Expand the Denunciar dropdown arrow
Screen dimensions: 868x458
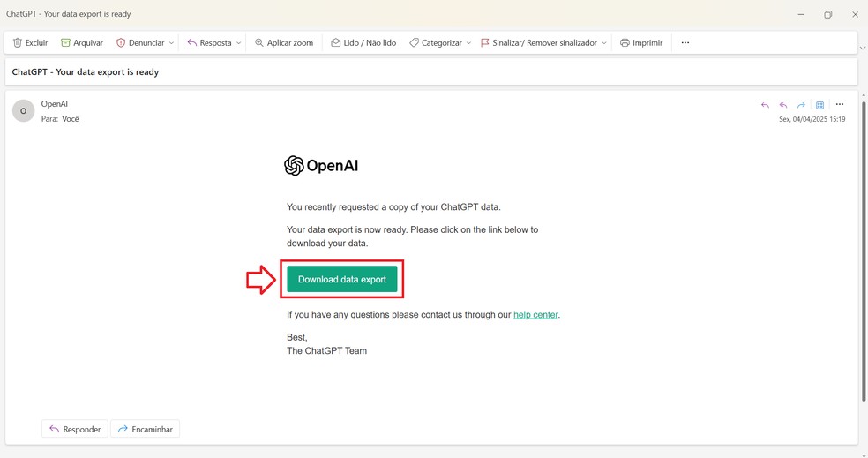(x=171, y=42)
